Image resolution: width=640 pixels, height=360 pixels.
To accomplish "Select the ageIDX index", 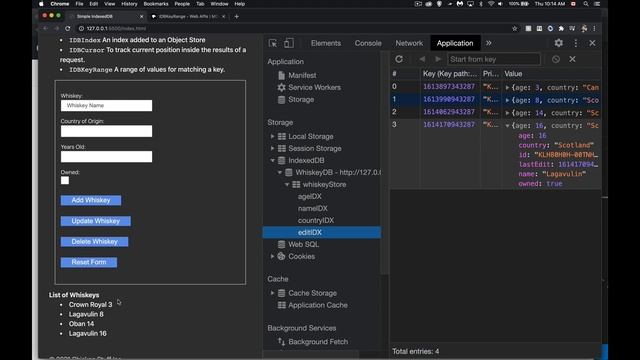I will (x=310, y=196).
